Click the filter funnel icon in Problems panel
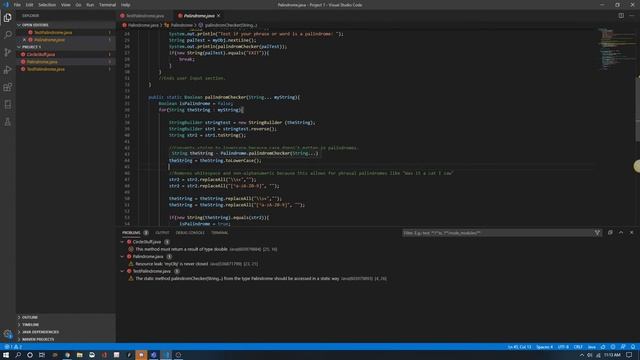This screenshot has width=640, height=360. click(x=597, y=233)
